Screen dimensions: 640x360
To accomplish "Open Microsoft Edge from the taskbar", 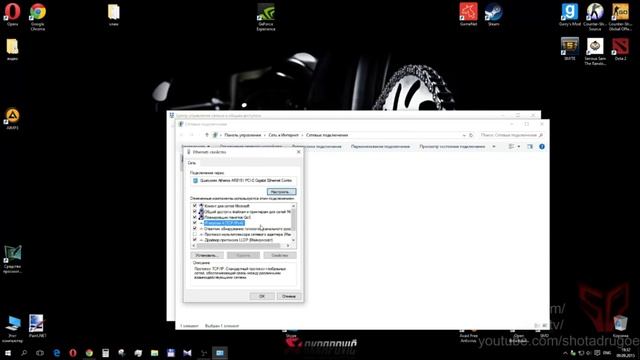I will click(x=56, y=353).
